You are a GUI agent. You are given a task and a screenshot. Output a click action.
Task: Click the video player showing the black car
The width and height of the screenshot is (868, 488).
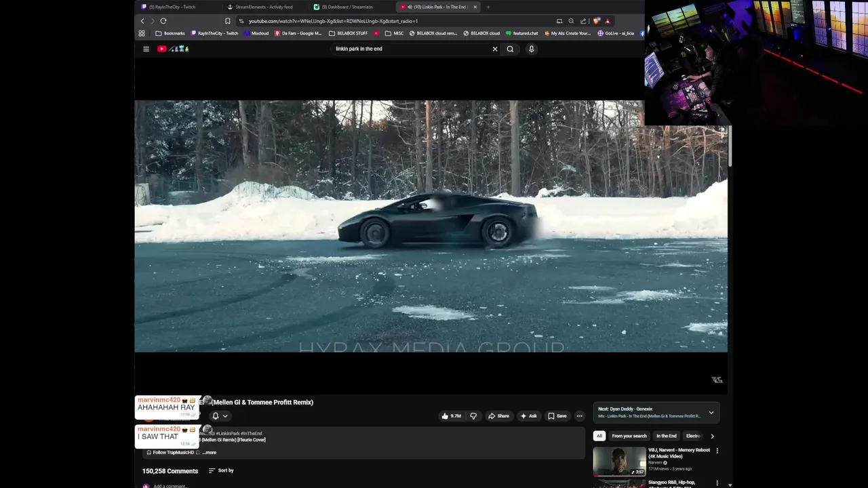431,226
